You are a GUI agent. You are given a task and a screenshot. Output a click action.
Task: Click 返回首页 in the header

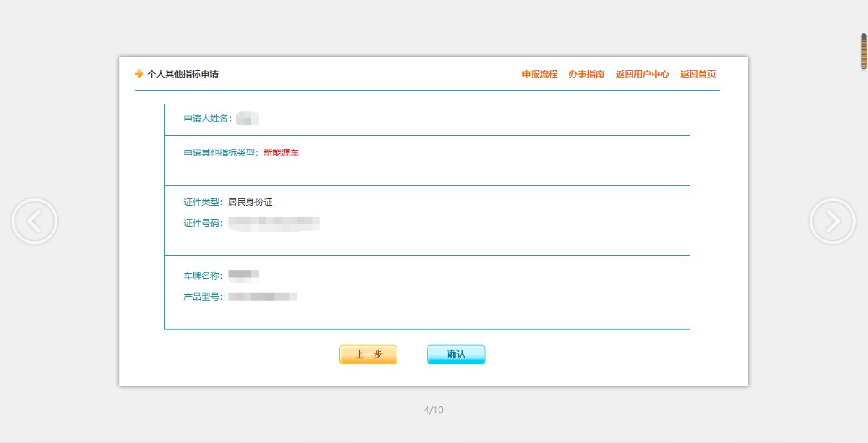click(x=698, y=74)
